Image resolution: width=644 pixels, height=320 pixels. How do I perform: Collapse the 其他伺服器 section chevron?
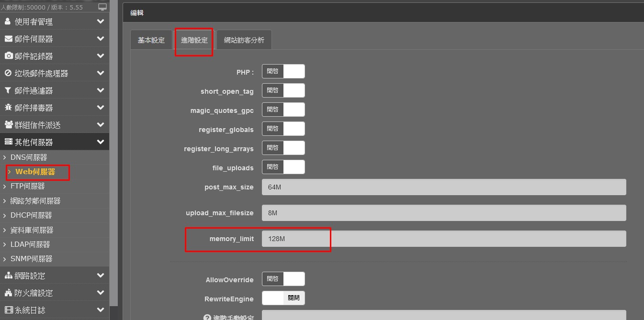tap(100, 142)
